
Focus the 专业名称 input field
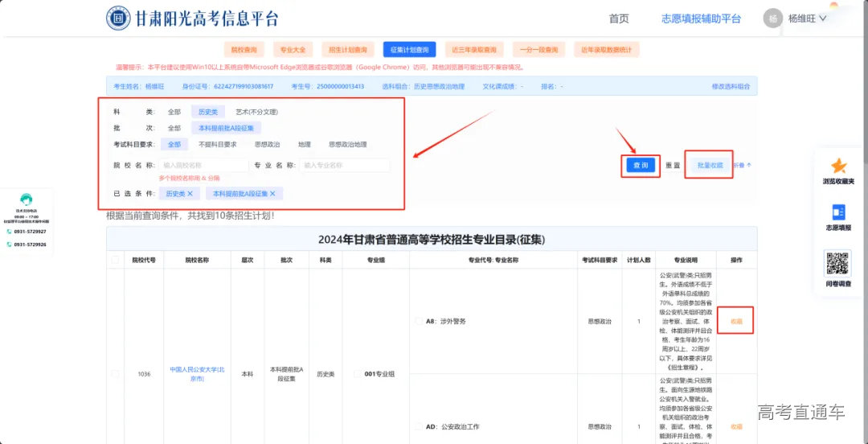[x=344, y=165]
